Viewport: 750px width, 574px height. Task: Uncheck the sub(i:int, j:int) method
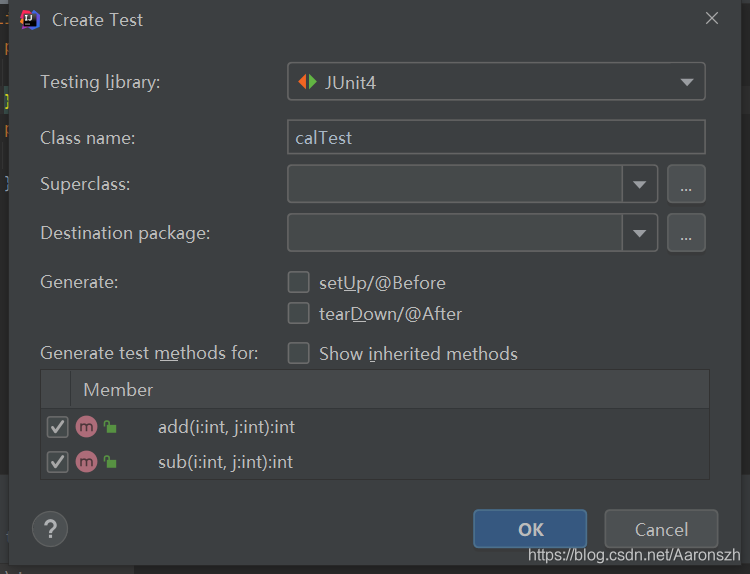click(x=57, y=462)
